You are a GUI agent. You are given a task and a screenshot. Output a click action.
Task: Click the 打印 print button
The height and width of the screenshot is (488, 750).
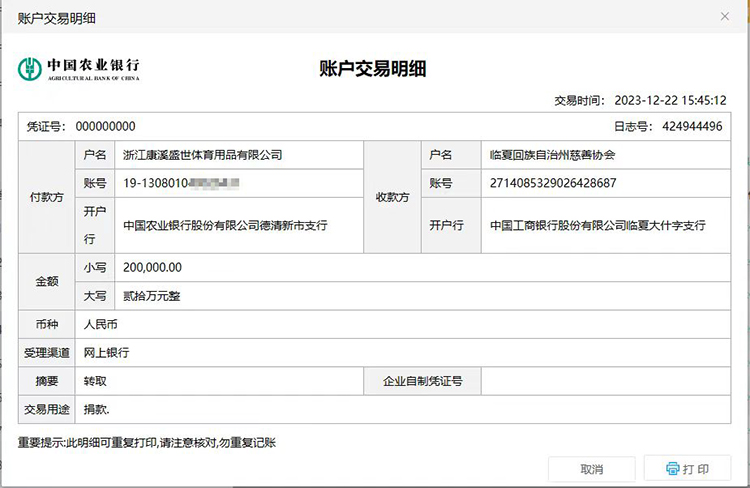[687, 468]
